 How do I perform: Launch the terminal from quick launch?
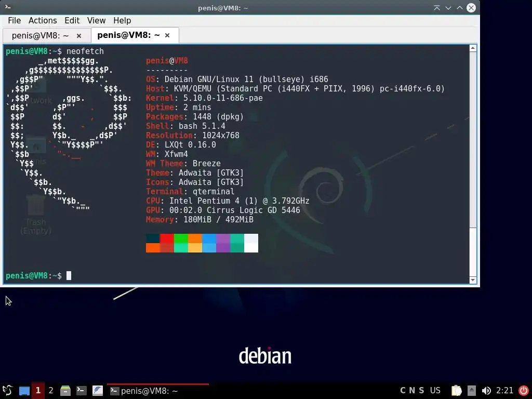click(82, 391)
